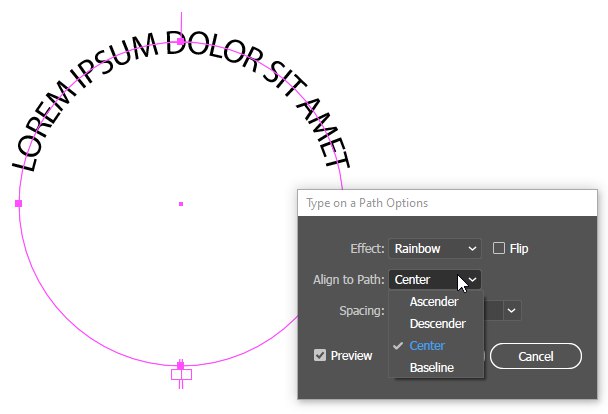The width and height of the screenshot is (608, 414).
Task: Enable the Flip checkbox
Action: (499, 248)
